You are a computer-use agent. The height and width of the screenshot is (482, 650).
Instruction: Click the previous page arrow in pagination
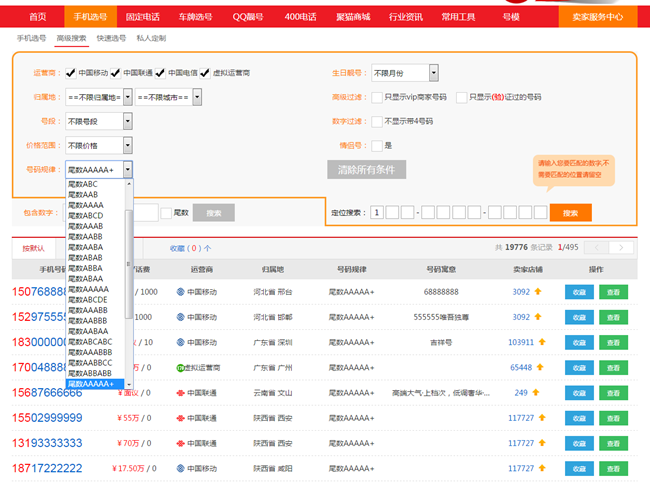597,247
